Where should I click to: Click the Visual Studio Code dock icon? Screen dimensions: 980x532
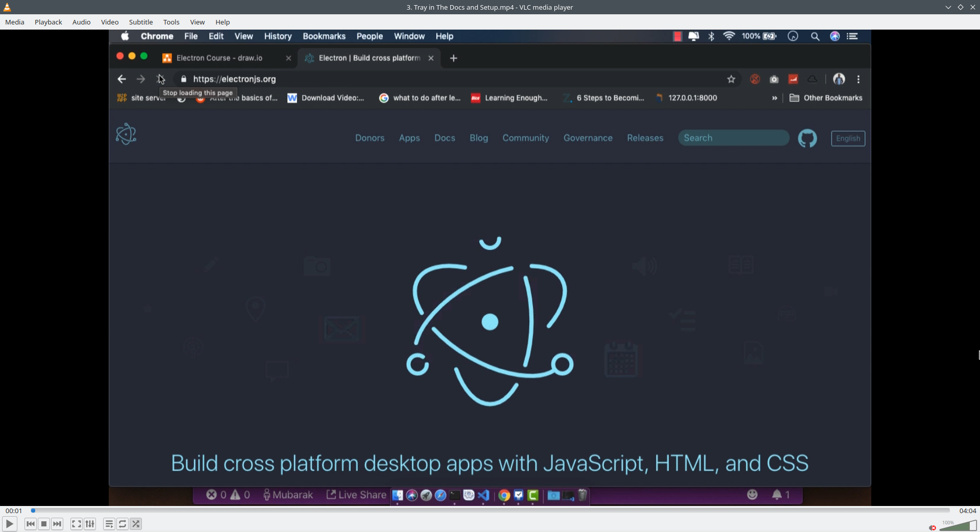point(483,495)
